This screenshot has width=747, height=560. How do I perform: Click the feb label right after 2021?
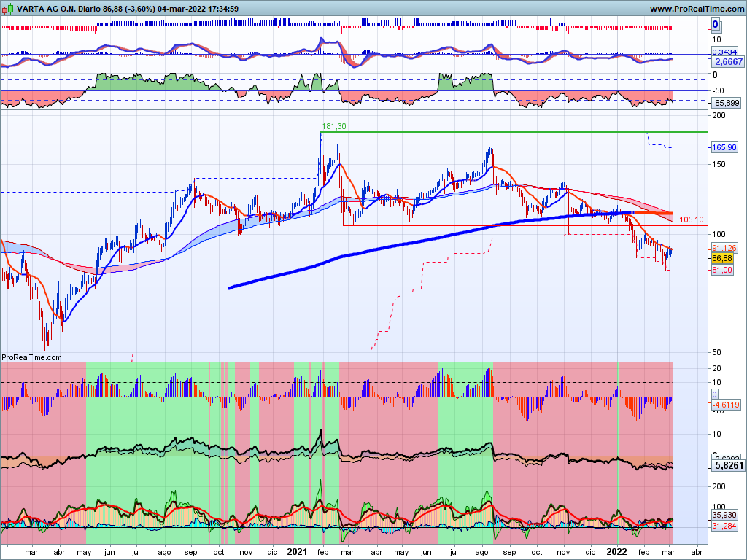click(x=322, y=553)
